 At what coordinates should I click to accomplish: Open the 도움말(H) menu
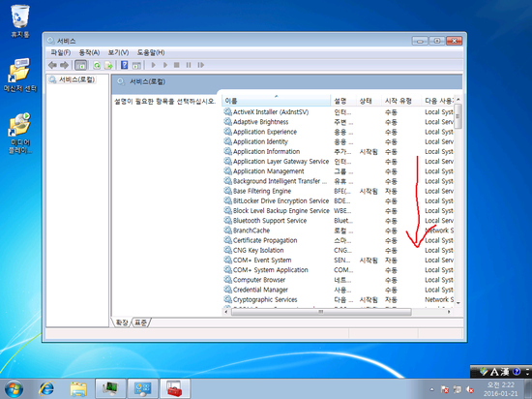(151, 52)
